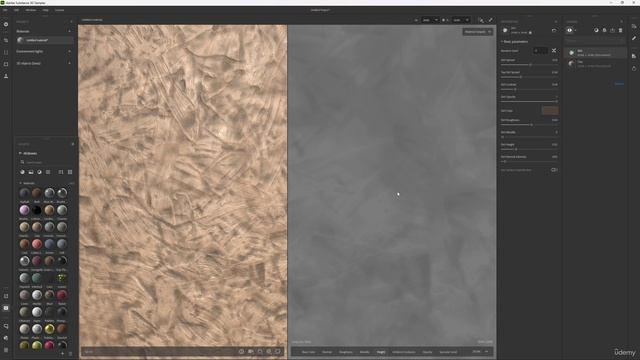
Task: Open the Window menu
Action: 31,10
